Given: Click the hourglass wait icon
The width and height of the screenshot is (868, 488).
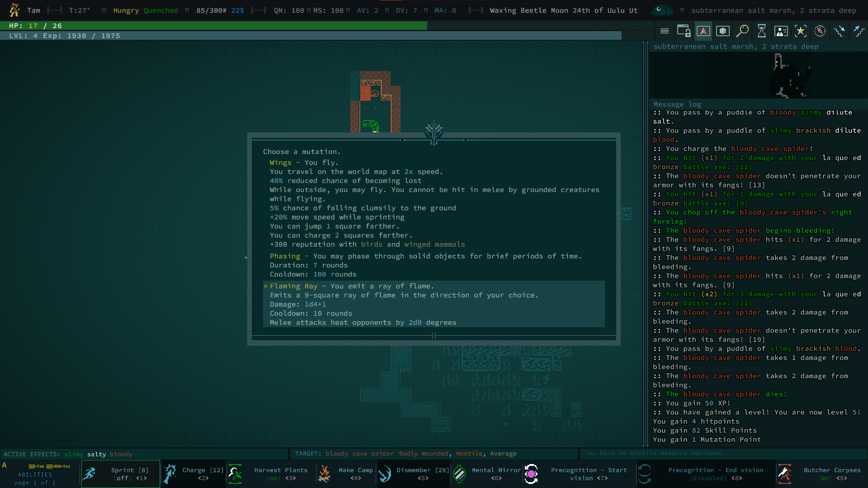Looking at the screenshot, I should coord(762,31).
